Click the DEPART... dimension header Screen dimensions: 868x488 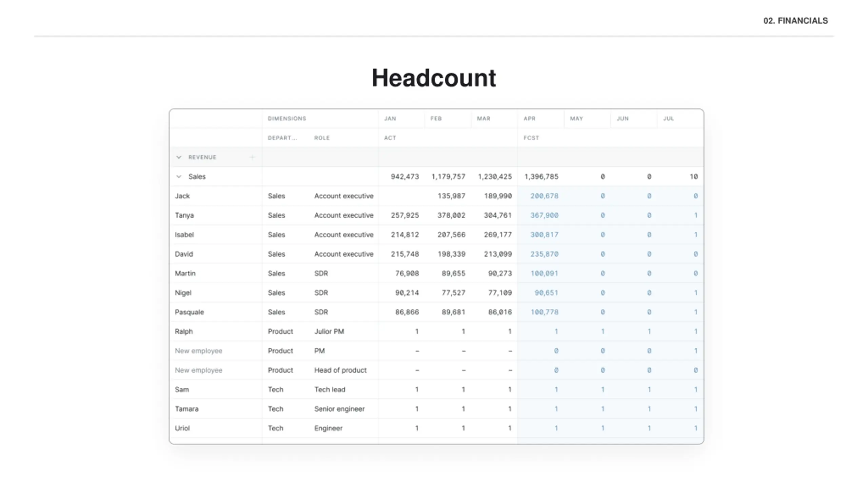tap(282, 138)
